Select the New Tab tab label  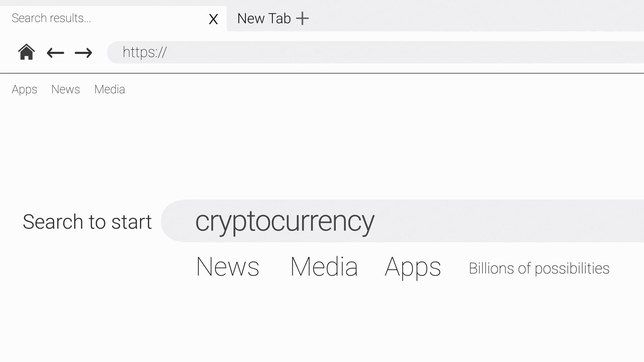click(x=264, y=18)
